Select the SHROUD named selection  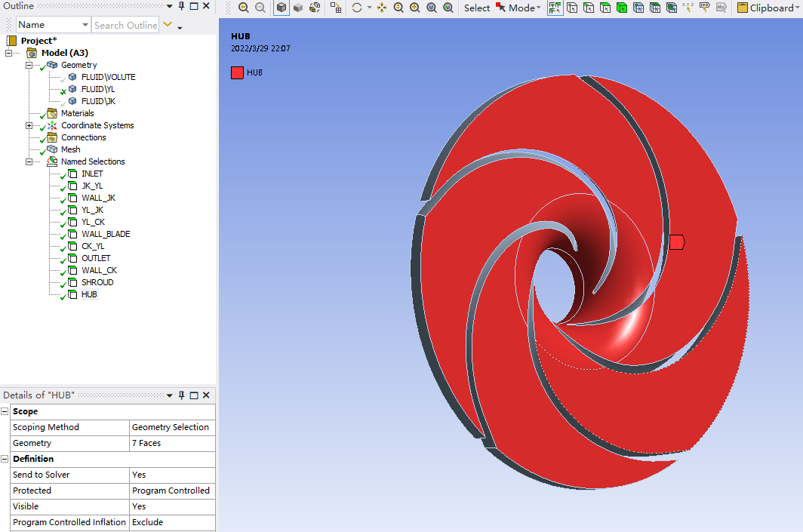click(97, 282)
